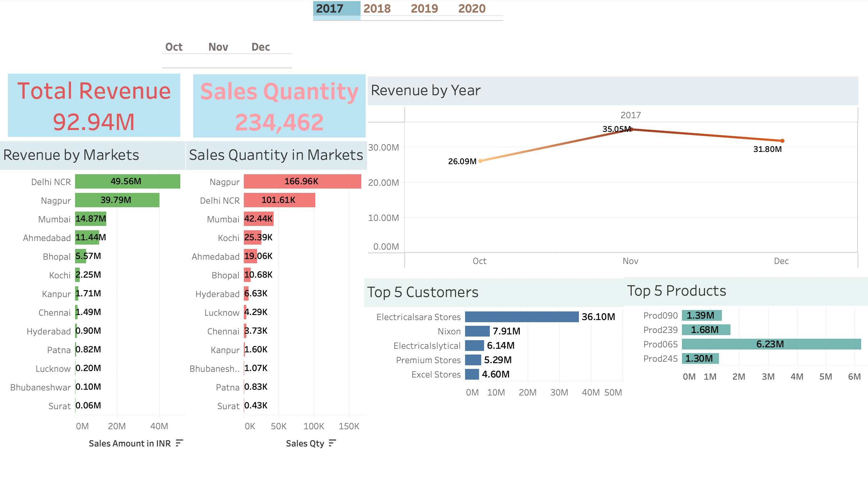Select 2020 in the year filter
The width and height of the screenshot is (868, 477).
(x=472, y=9)
